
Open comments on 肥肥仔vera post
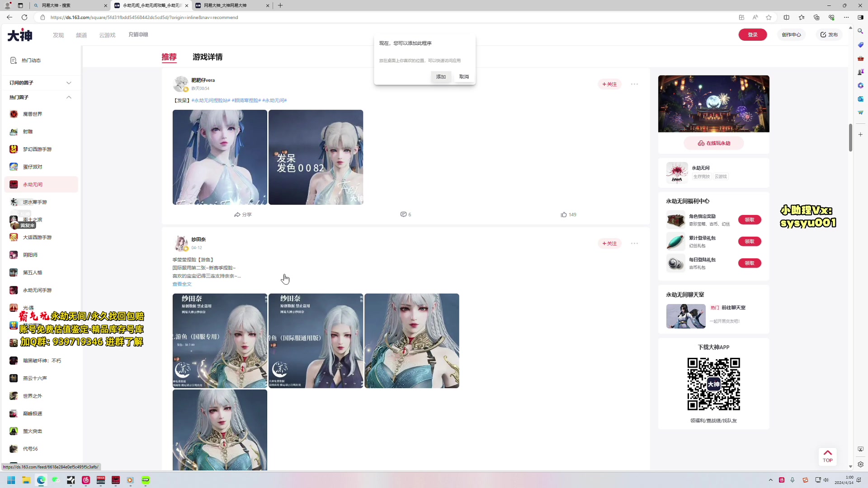(406, 215)
